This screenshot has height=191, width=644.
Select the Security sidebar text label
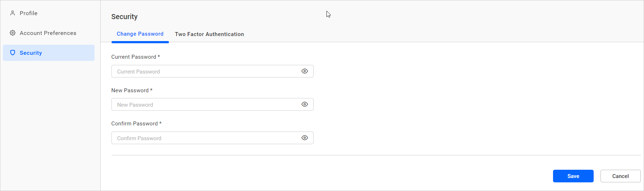click(x=31, y=53)
